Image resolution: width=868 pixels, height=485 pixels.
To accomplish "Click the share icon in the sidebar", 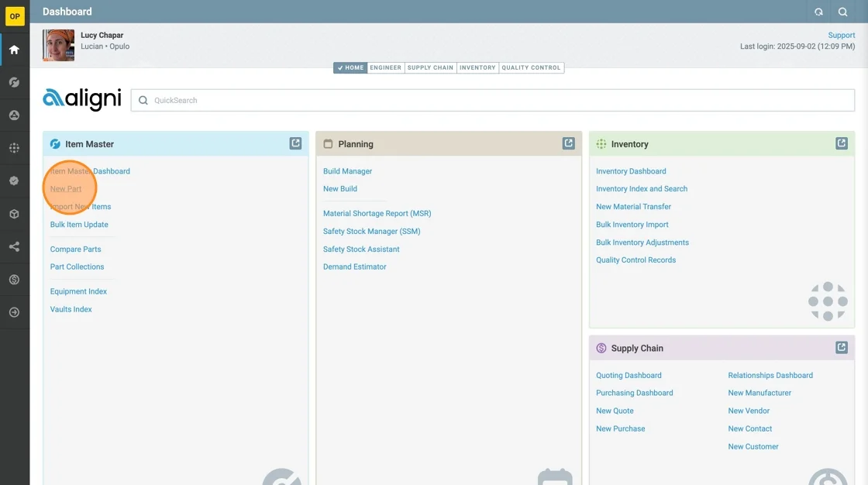I will pos(14,247).
